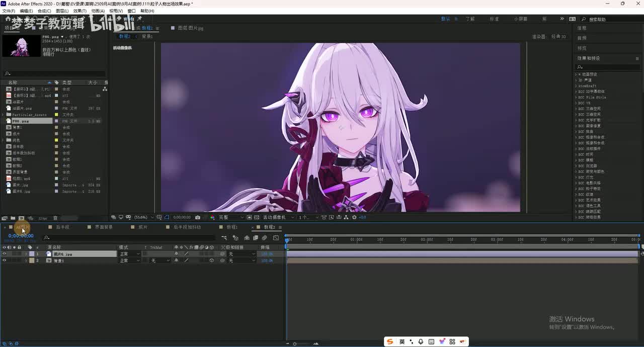Toggle 3D layer switch for 背景1
The width and height of the screenshot is (644, 347).
click(x=212, y=261)
